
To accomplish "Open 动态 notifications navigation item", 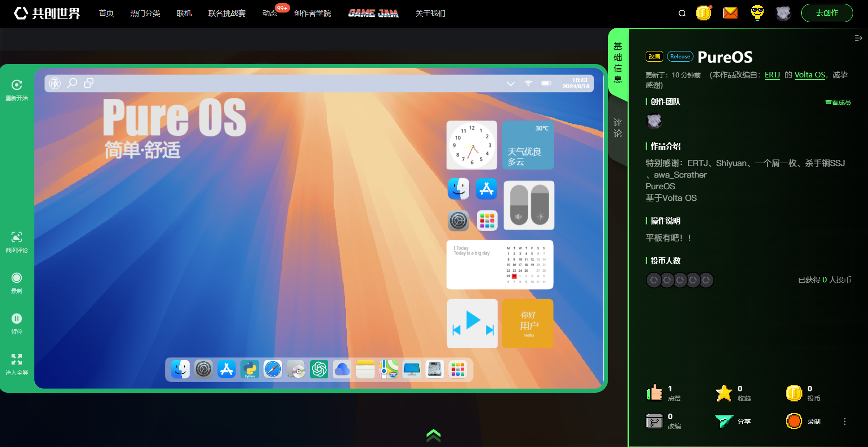I will click(x=270, y=13).
